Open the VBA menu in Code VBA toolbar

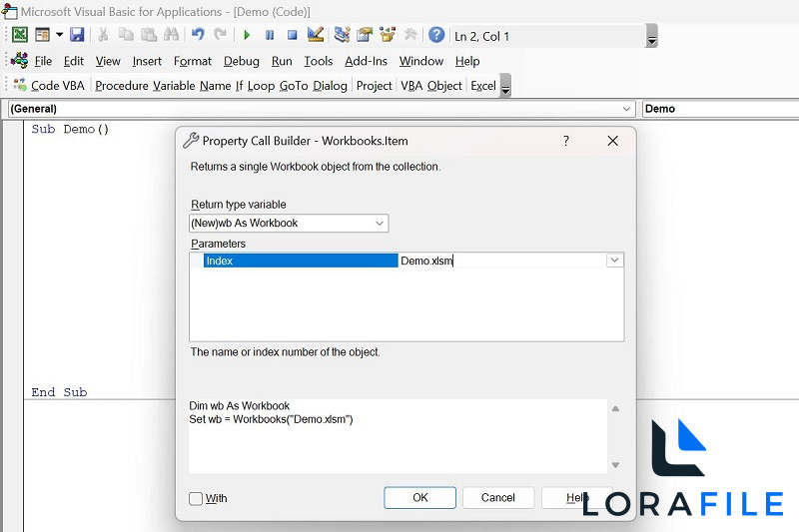411,86
